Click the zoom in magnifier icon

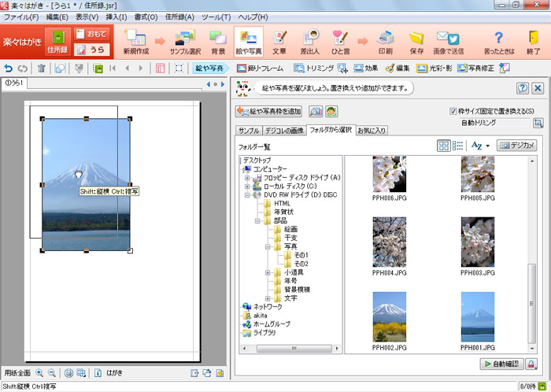point(39,373)
